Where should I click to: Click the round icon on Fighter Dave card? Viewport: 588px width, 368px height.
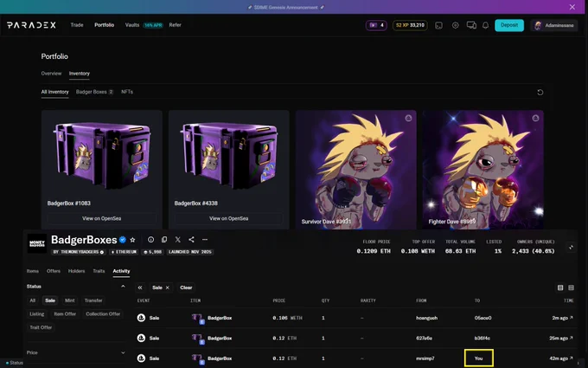535,118
